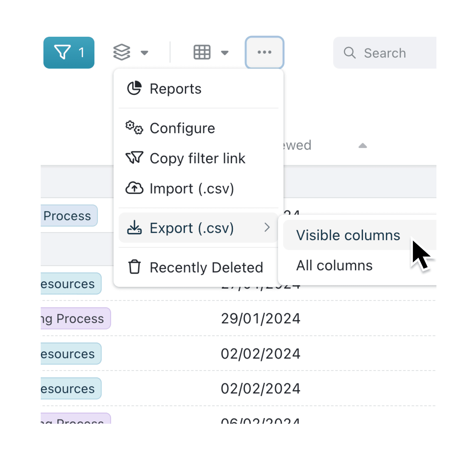Click the Viewed column sort arrow
The image size is (476, 452).
click(362, 146)
